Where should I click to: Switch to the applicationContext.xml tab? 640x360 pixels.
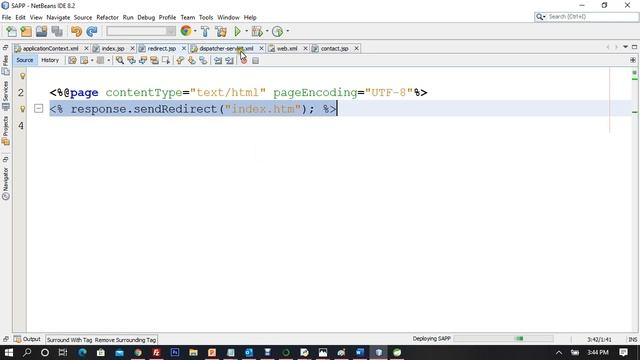point(50,49)
